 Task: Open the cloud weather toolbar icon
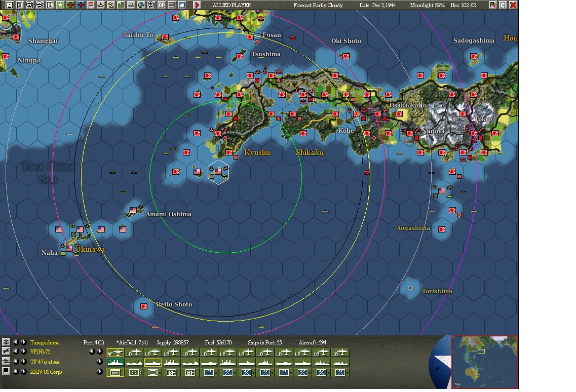[181, 5]
